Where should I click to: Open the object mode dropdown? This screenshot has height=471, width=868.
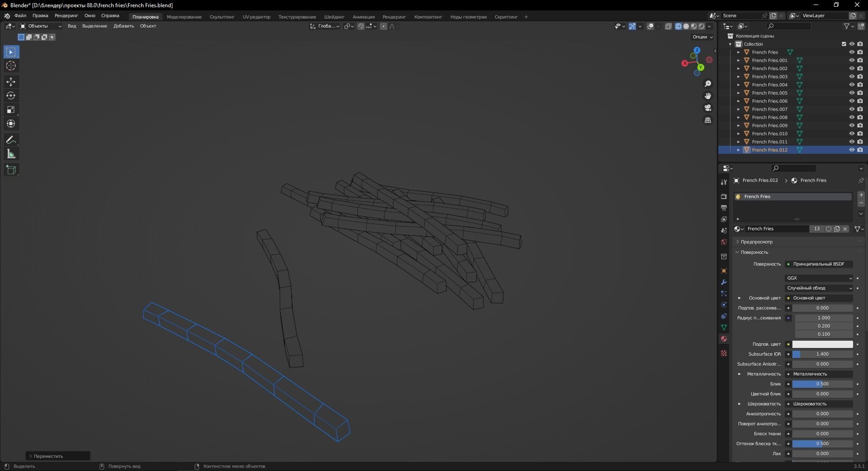tap(41, 26)
